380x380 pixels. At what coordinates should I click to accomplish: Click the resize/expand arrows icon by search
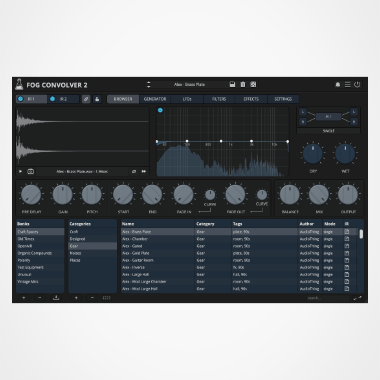click(358, 298)
